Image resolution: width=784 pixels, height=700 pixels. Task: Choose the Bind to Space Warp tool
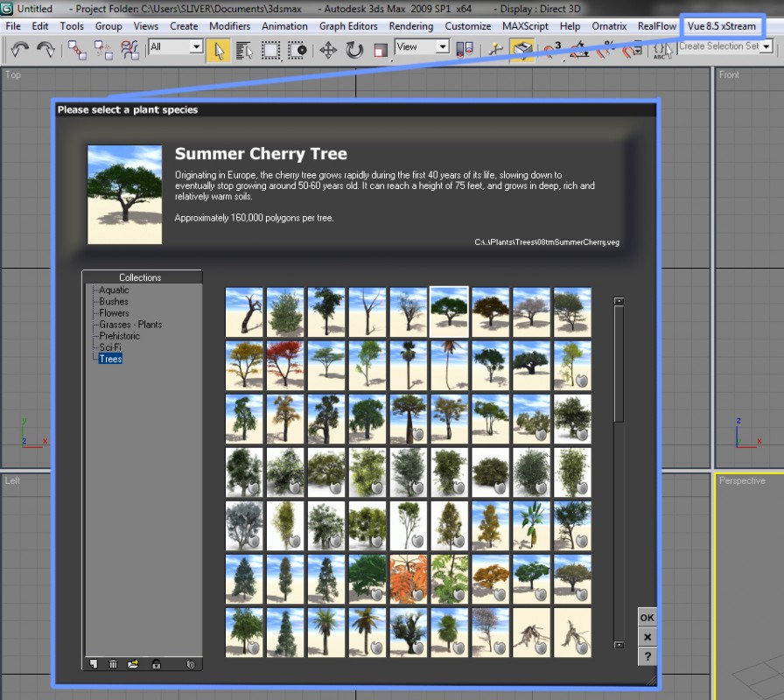coord(130,50)
